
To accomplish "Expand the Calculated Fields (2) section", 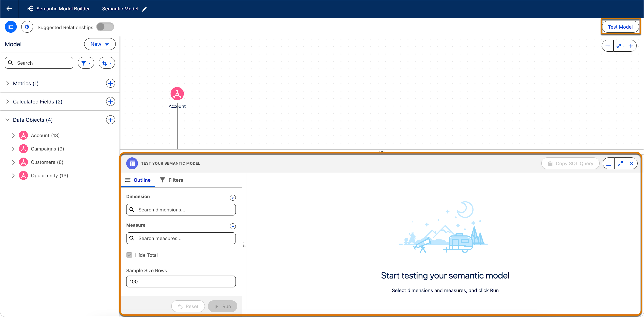I will click(x=8, y=102).
